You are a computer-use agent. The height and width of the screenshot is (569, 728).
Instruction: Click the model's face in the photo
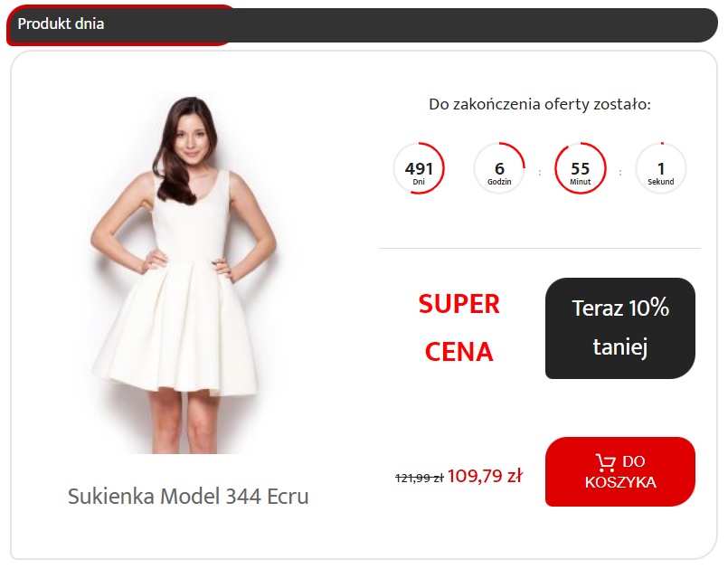[x=192, y=136]
